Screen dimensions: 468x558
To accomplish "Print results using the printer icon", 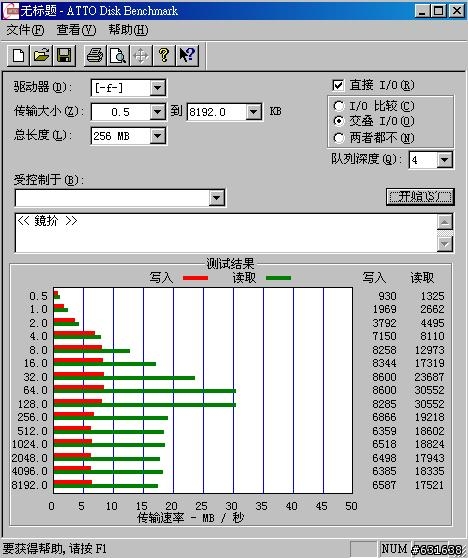I will point(95,56).
